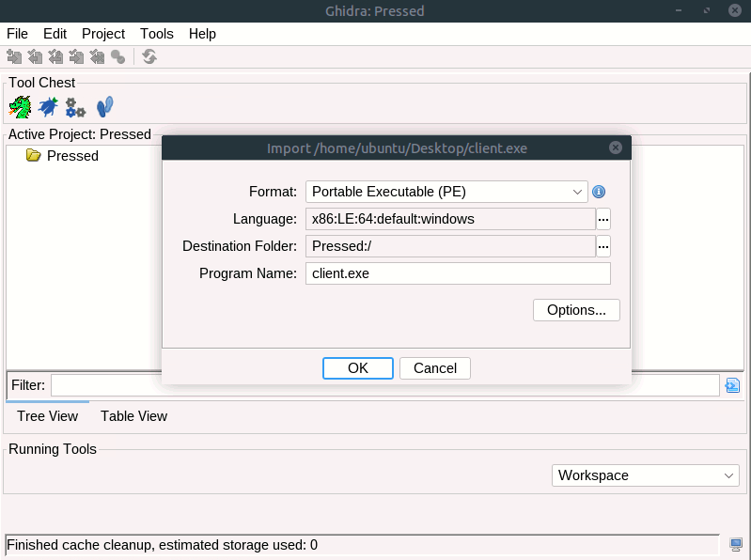Image resolution: width=751 pixels, height=560 pixels.
Task: Expand the Workspace dropdown
Action: tap(646, 475)
